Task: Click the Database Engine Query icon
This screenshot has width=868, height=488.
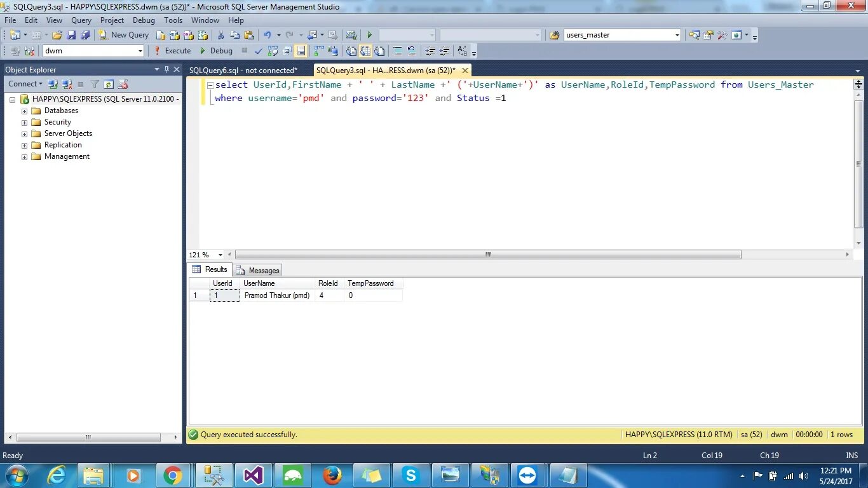Action: [161, 35]
